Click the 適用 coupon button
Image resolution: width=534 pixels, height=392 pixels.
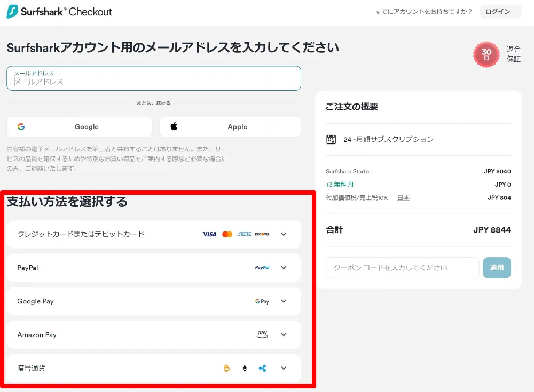pyautogui.click(x=497, y=267)
